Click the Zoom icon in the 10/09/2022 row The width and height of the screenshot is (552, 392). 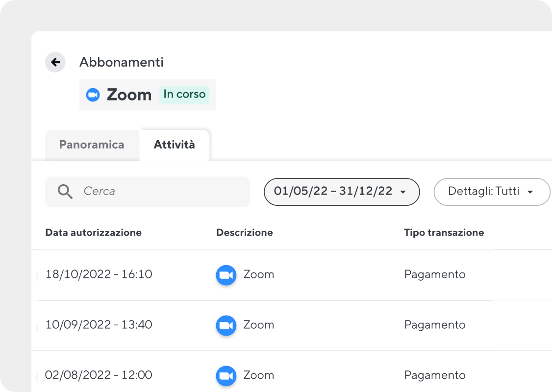pyautogui.click(x=226, y=325)
